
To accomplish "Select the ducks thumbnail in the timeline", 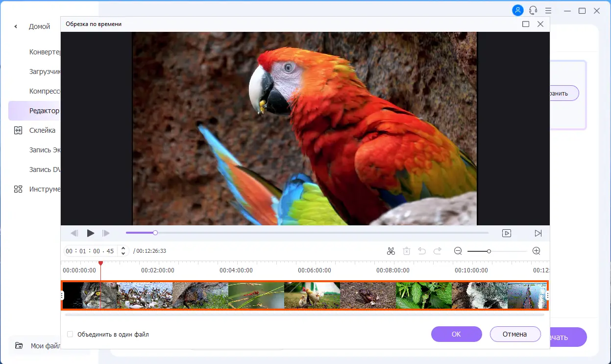I will click(x=145, y=295).
